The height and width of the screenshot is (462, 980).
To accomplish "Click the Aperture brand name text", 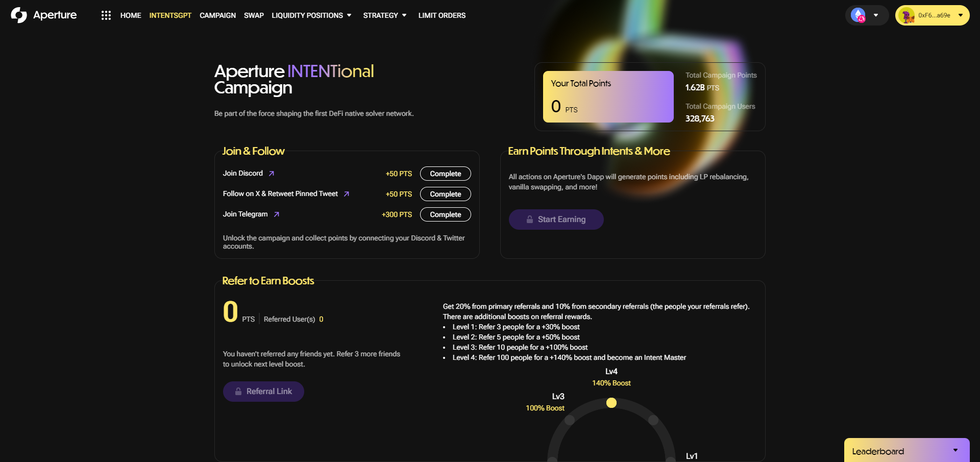I will tap(55, 15).
